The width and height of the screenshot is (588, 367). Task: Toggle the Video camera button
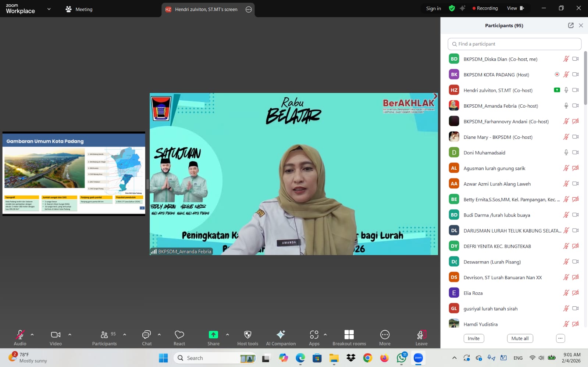[x=56, y=338]
